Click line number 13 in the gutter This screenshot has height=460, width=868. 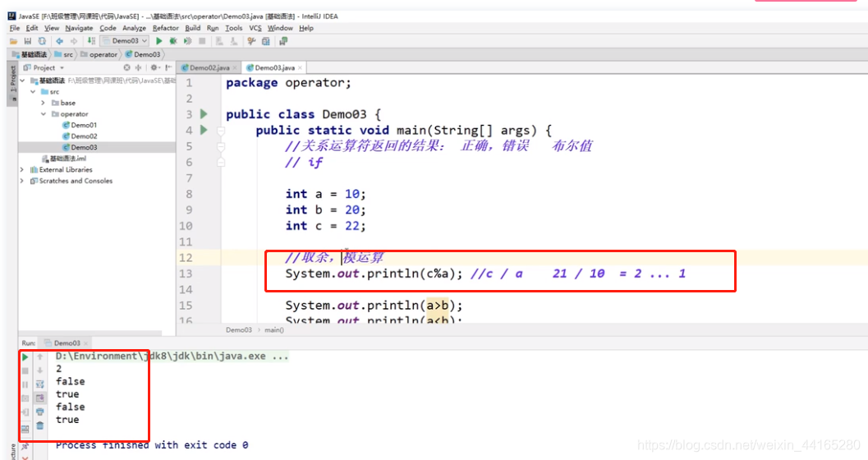point(186,274)
